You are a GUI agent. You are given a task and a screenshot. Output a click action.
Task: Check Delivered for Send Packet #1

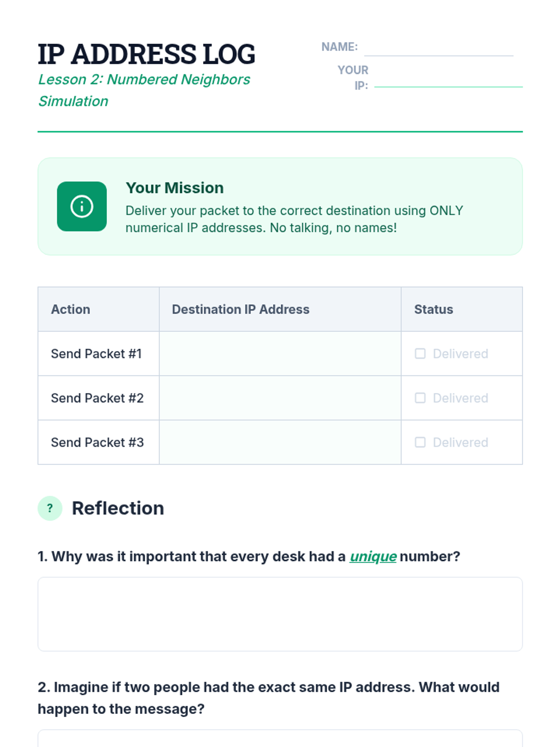coord(420,353)
